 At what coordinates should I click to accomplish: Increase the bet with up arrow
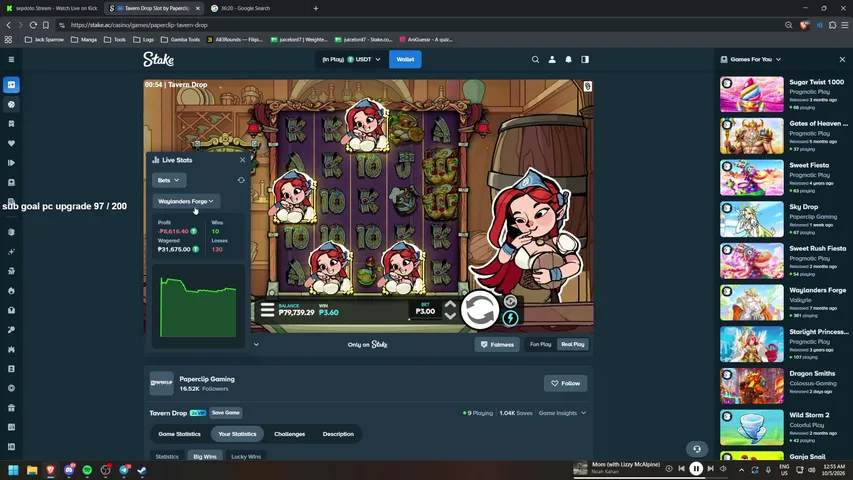(x=450, y=305)
